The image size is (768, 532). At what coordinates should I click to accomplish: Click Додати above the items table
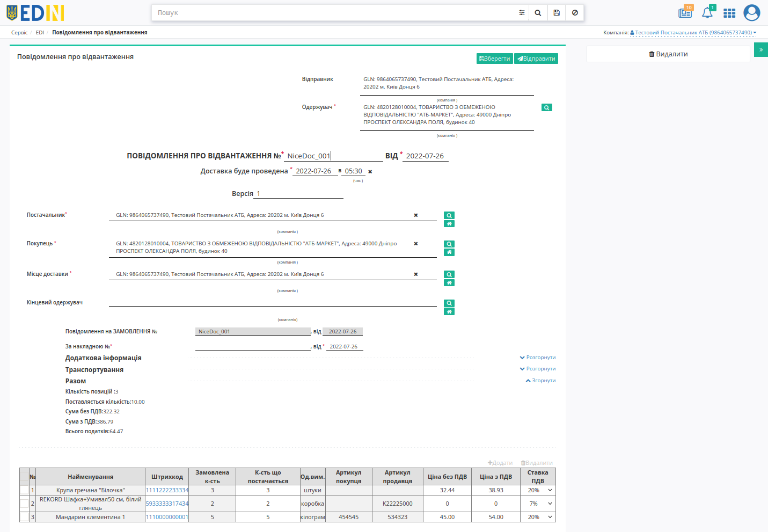pyautogui.click(x=500, y=463)
